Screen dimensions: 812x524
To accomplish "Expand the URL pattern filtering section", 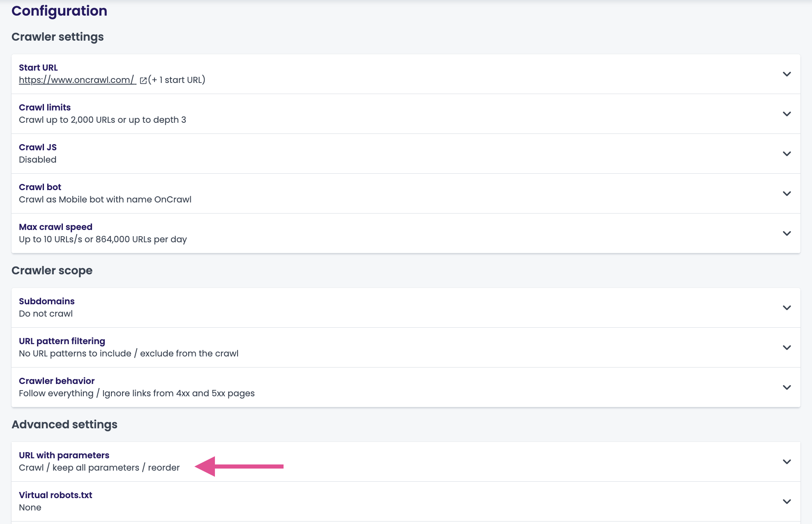I will click(x=787, y=347).
